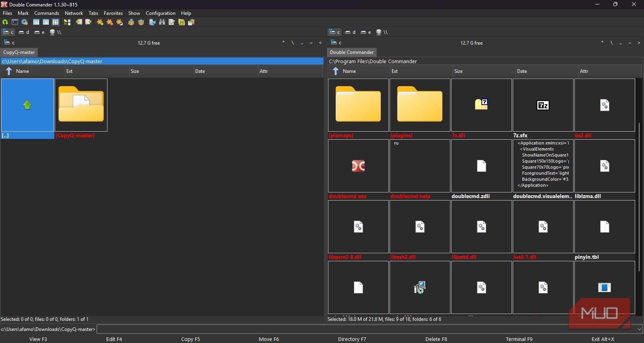Switch to Brief view mode icon
644x343 pixels.
pyautogui.click(x=36, y=22)
